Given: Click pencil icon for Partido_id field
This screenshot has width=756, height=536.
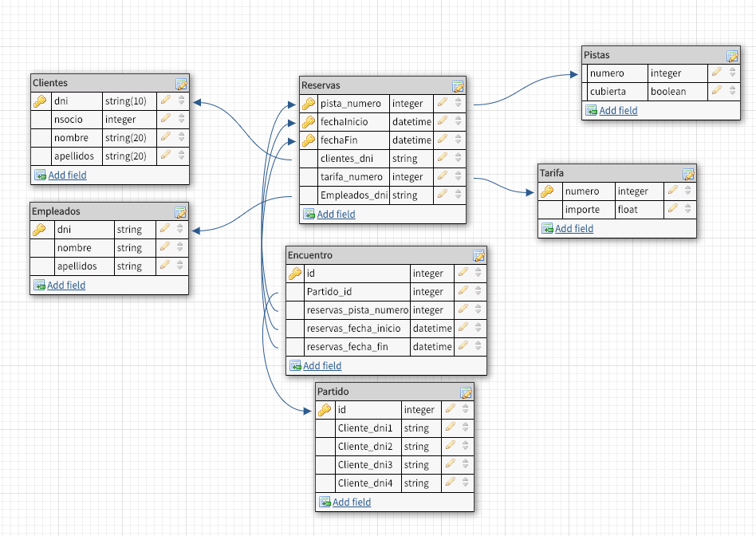Looking at the screenshot, I should point(463,291).
